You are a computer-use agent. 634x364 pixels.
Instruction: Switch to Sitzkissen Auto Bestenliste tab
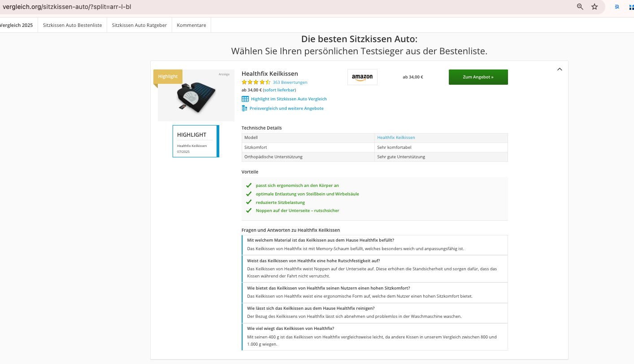72,25
